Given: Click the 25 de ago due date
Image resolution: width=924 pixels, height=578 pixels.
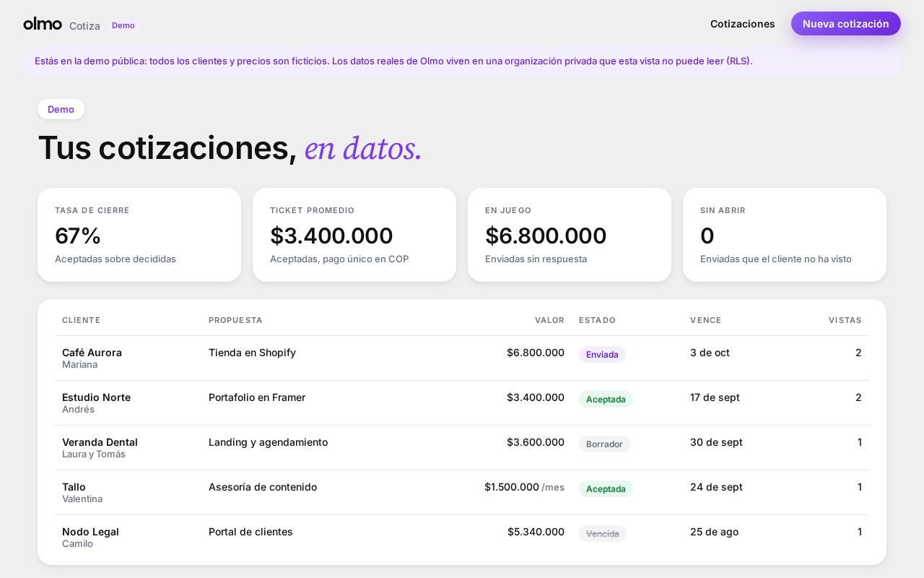Looking at the screenshot, I should 714,532.
